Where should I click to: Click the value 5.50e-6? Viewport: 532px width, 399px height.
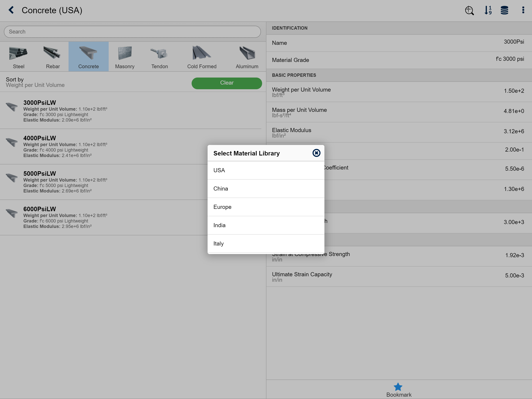[514, 169]
